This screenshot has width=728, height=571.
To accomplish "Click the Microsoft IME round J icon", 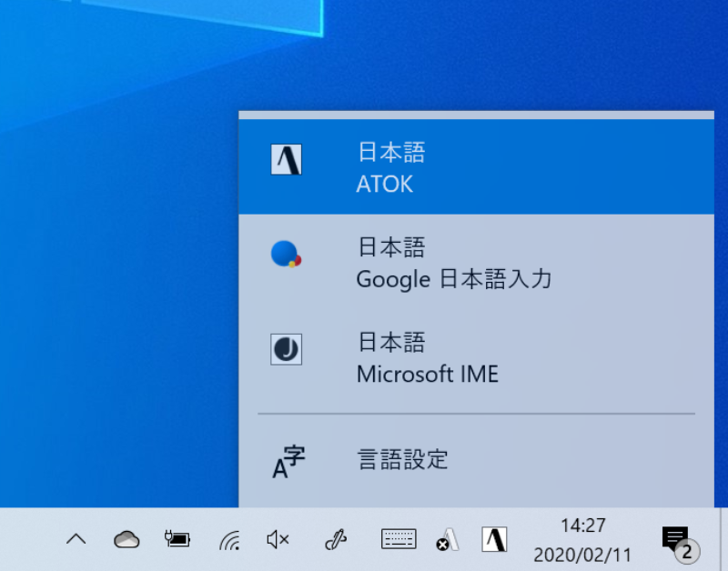I will point(286,350).
